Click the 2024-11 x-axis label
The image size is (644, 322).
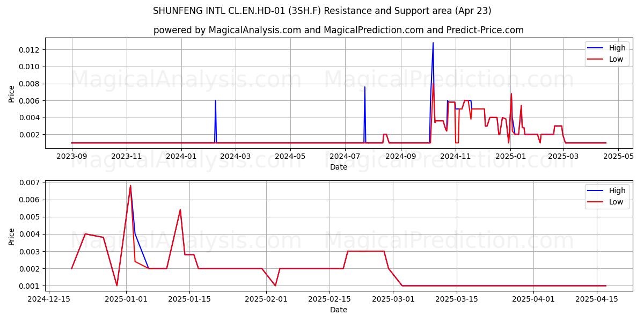point(455,156)
